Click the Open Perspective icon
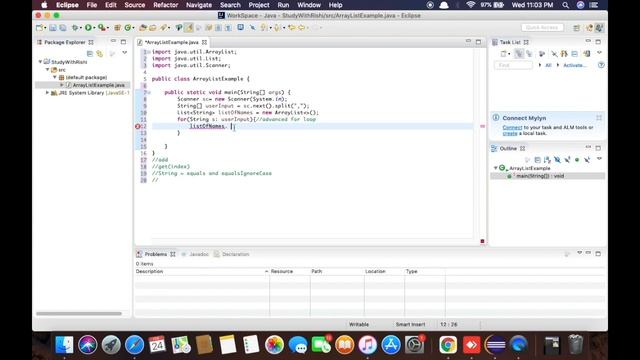Viewport: 640px width, 360px height. point(576,28)
